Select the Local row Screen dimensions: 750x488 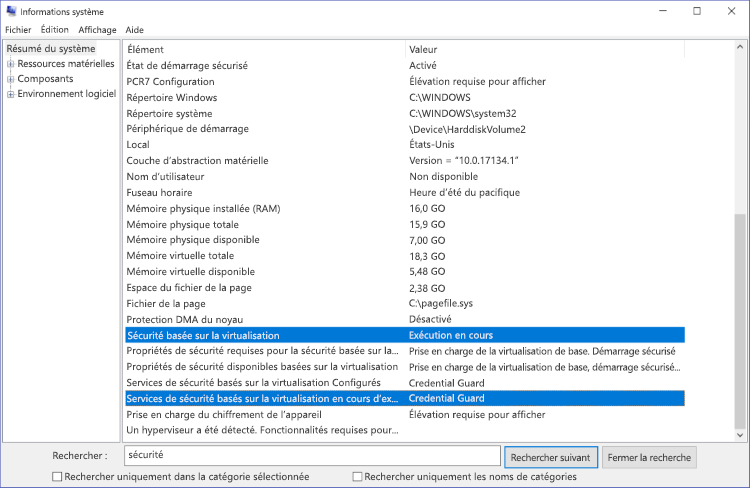click(x=405, y=144)
